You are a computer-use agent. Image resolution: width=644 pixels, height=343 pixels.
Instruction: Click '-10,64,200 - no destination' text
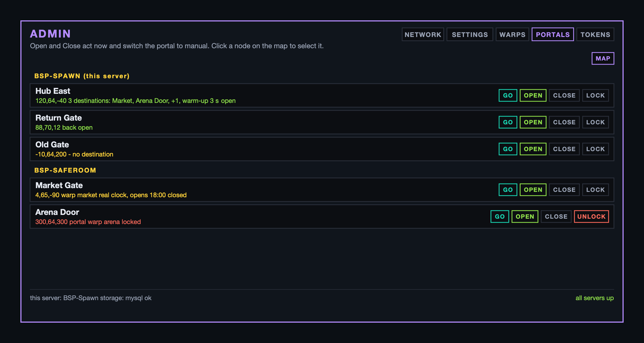coord(74,154)
